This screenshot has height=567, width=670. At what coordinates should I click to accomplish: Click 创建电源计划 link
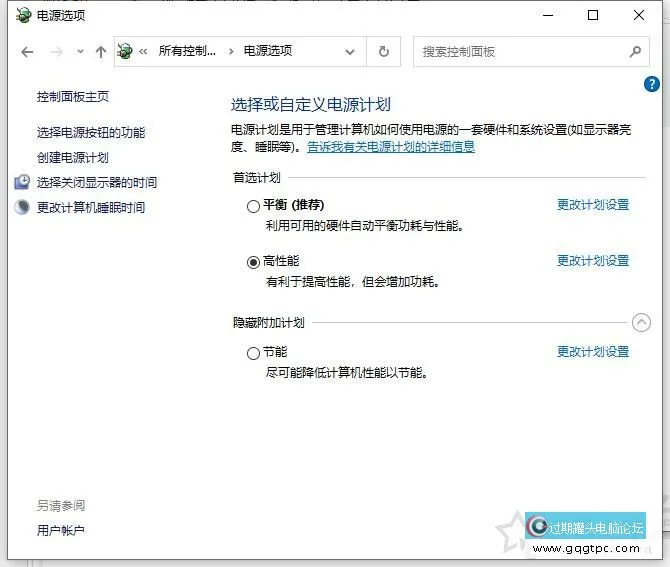point(73,158)
